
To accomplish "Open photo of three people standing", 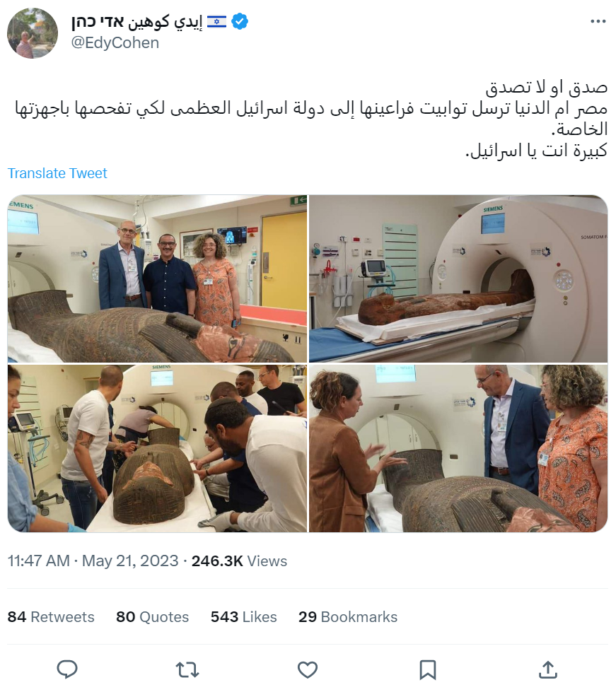I will point(157,278).
